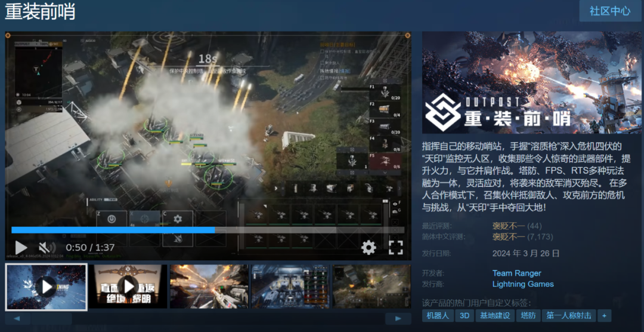
Task: Select the 机器人 tag
Action: tap(438, 315)
